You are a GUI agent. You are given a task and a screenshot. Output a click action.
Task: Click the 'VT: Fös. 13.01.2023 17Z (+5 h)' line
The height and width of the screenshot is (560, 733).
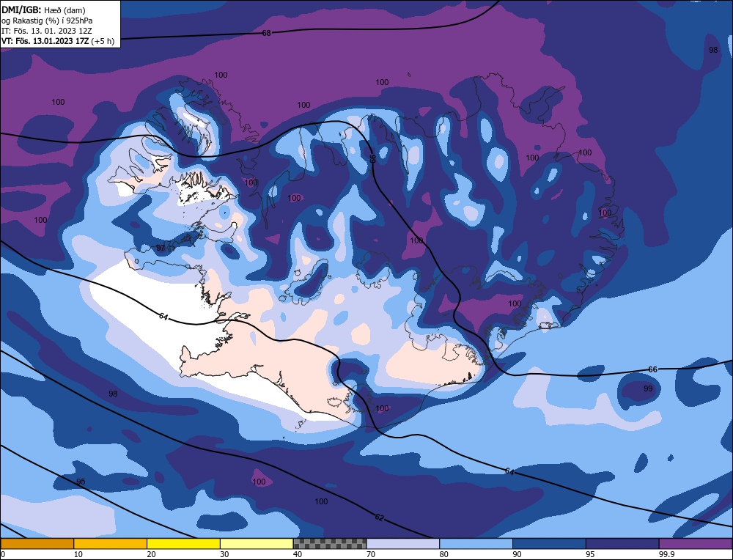coord(58,41)
